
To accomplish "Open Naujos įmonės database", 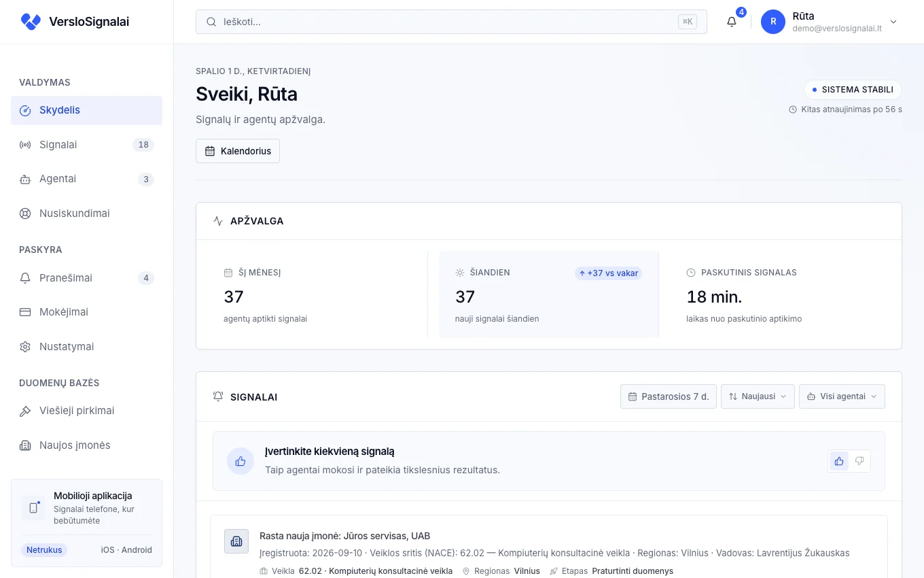I will (86, 446).
